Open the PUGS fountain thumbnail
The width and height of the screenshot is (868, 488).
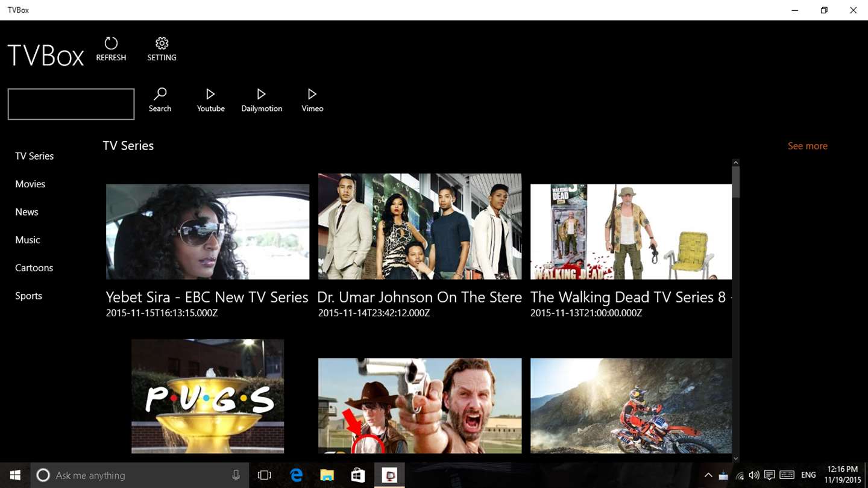[x=207, y=396]
